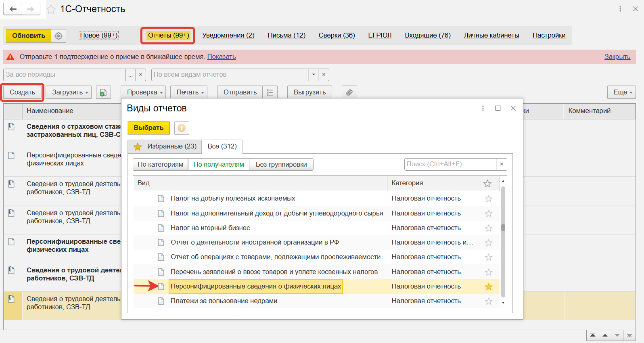Click the info icon beside Выбрать

[182, 128]
